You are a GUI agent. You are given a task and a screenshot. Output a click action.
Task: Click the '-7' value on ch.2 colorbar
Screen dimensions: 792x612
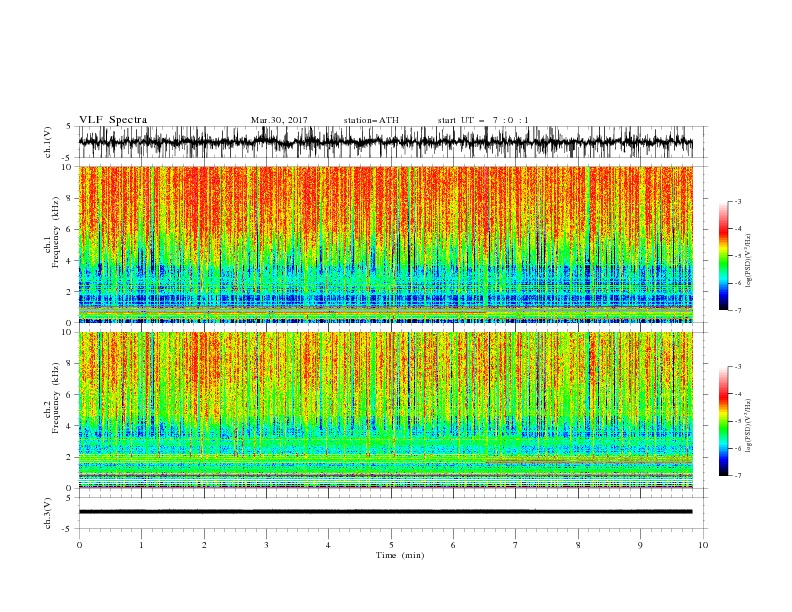point(737,476)
